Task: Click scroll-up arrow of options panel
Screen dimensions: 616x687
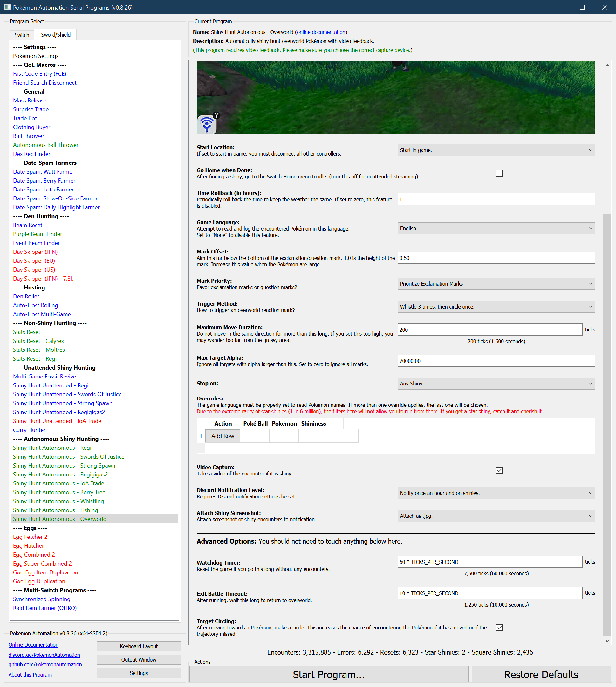Action: point(607,65)
